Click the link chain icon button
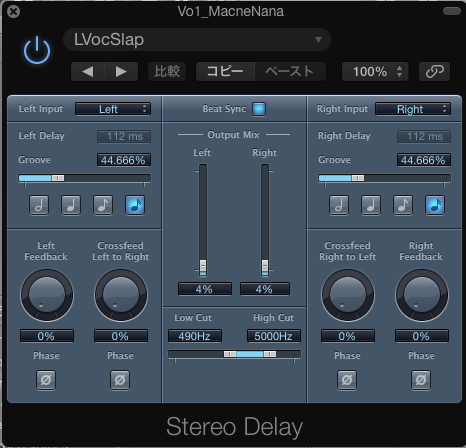This screenshot has height=448, width=466. 435,71
